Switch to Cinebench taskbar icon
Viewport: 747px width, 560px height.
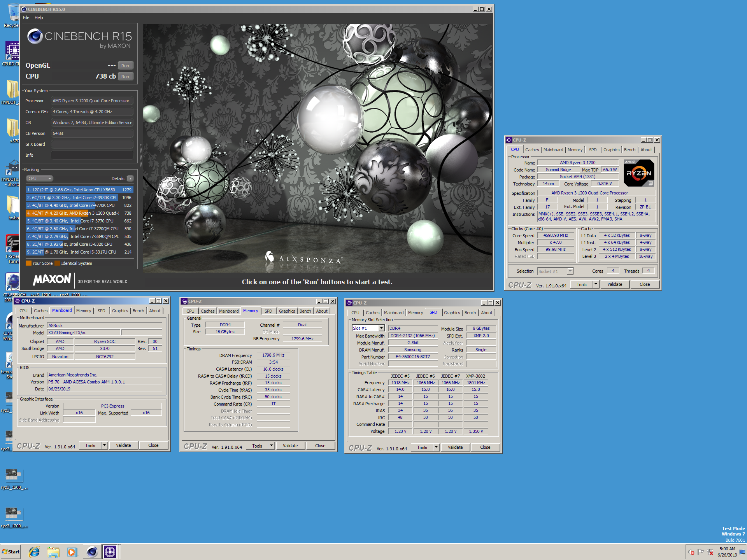(92, 552)
